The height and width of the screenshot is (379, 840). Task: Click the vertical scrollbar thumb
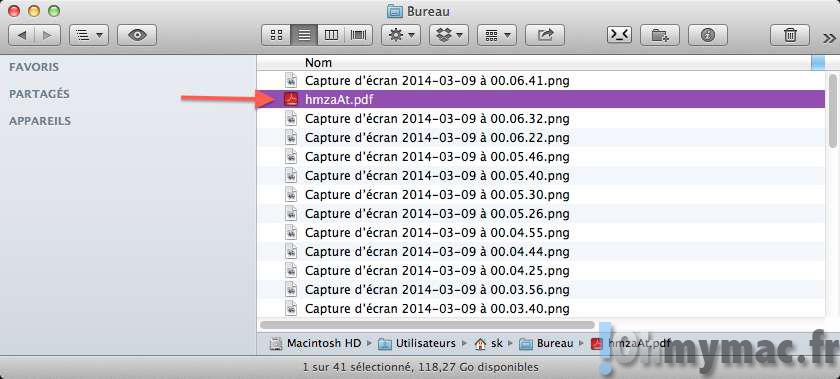point(832,110)
